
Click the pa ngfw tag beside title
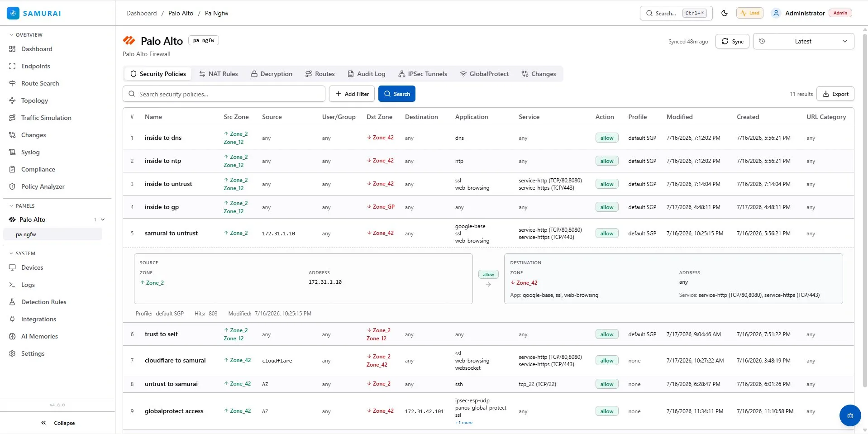[204, 40]
